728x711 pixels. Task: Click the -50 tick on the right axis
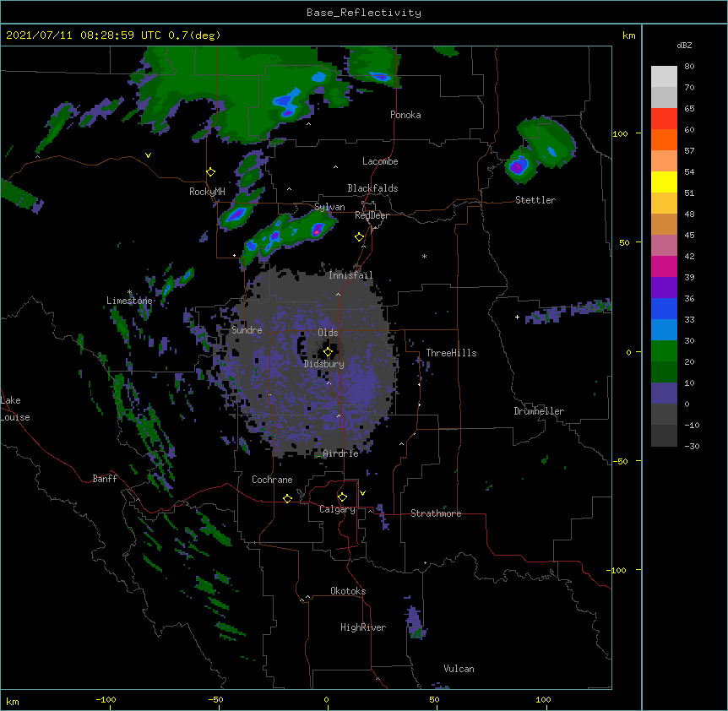[x=620, y=461]
